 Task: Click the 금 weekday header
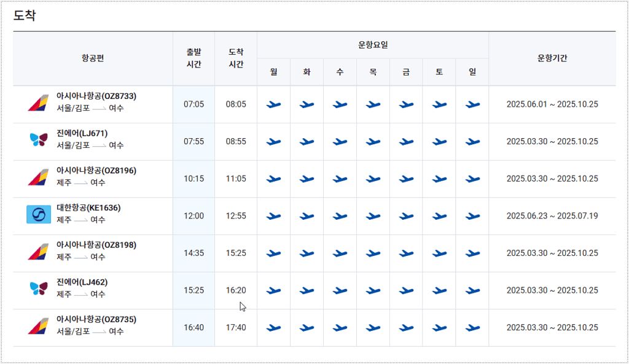pyautogui.click(x=406, y=72)
